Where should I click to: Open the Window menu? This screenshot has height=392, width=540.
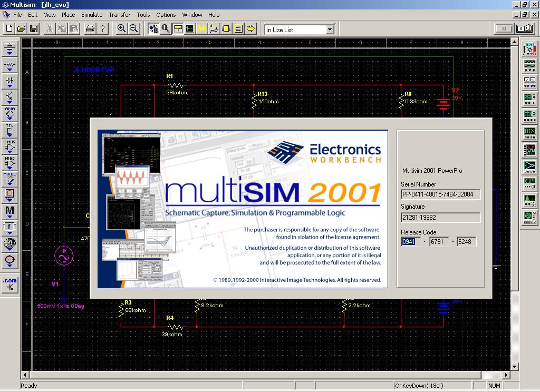pos(192,15)
